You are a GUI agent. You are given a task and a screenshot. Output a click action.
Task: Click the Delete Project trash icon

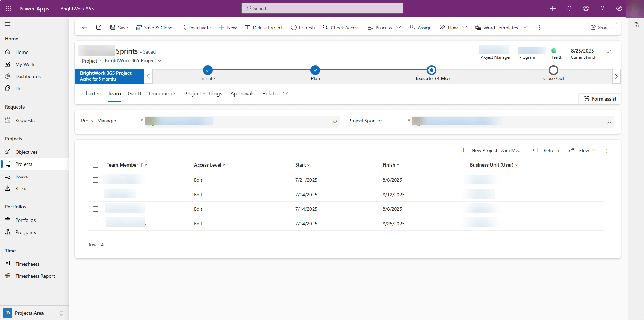(x=247, y=27)
